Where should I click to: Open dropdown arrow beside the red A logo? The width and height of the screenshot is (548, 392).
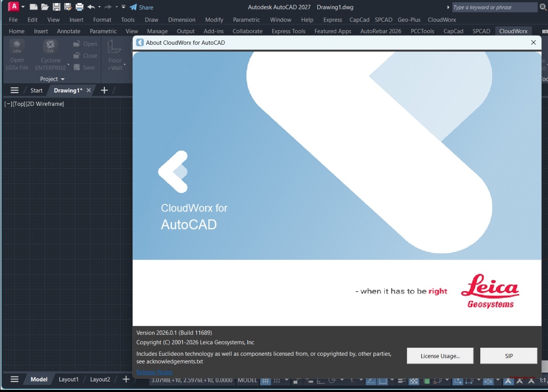[x=23, y=7]
